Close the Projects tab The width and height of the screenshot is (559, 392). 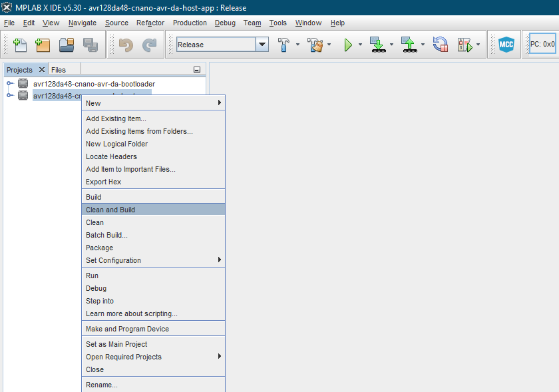(x=42, y=70)
